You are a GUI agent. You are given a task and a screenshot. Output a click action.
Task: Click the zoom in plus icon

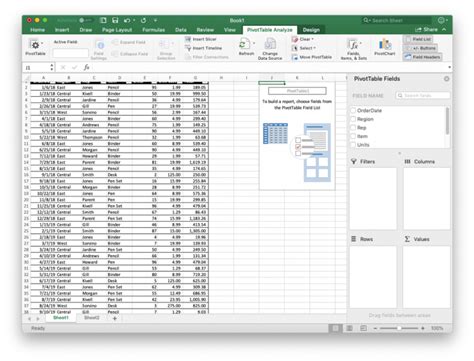click(423, 328)
